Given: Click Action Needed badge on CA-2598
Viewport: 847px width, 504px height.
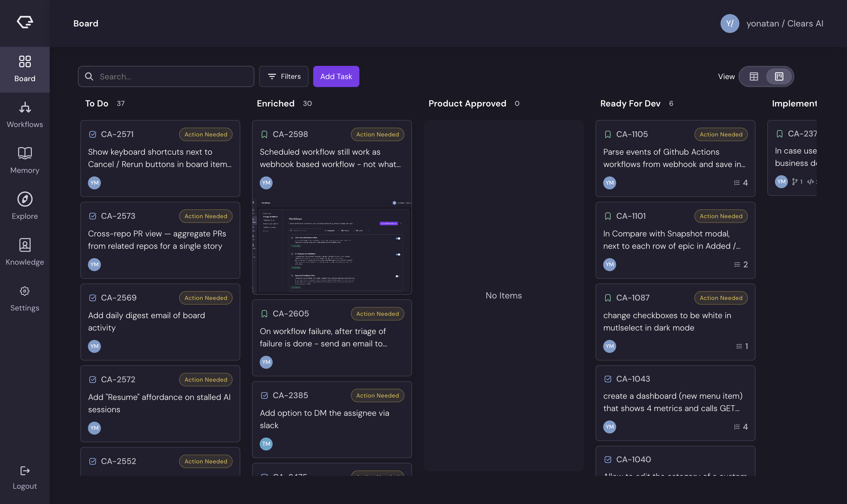Looking at the screenshot, I should [x=377, y=134].
